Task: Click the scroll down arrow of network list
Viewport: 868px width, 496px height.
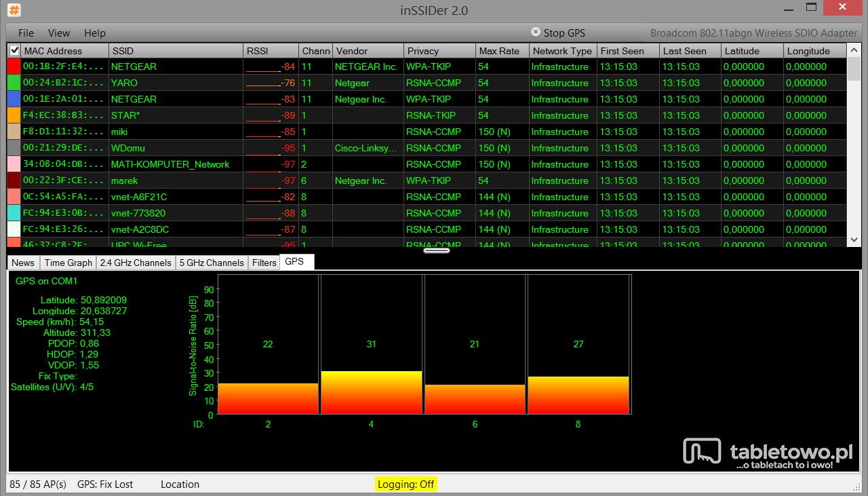Action: [x=854, y=240]
